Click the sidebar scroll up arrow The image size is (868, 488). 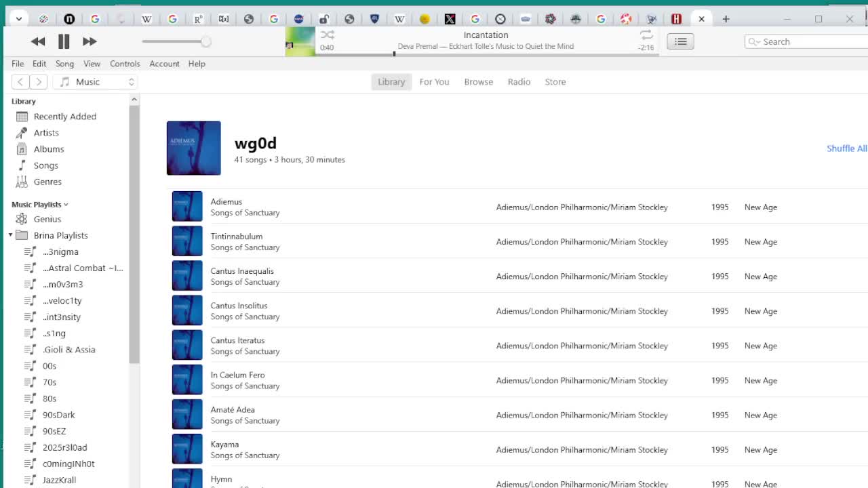coord(134,100)
